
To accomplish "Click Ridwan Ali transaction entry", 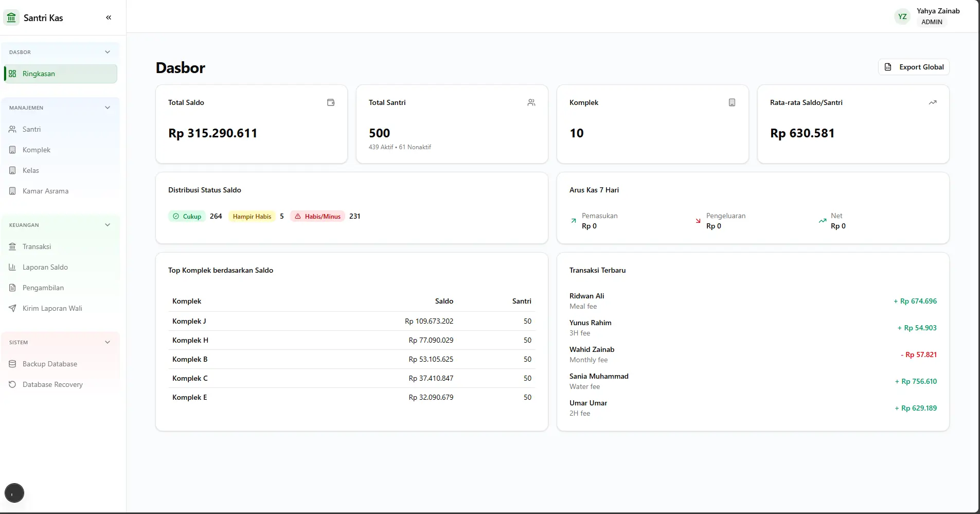I will pos(753,301).
